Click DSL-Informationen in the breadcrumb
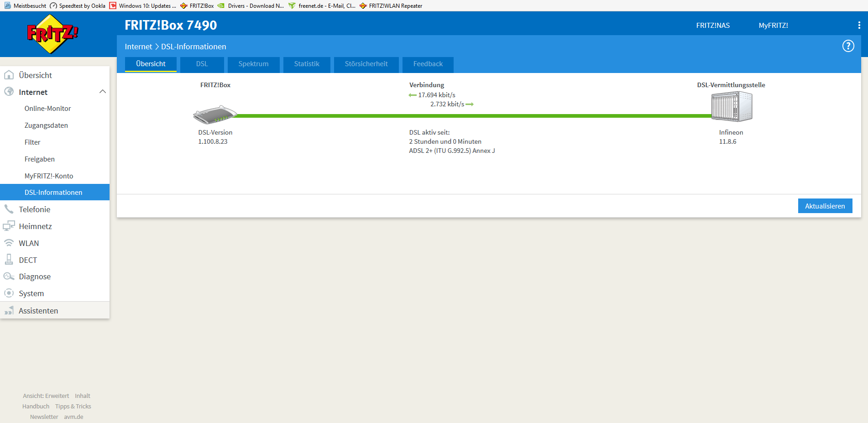The width and height of the screenshot is (868, 423). (x=193, y=47)
